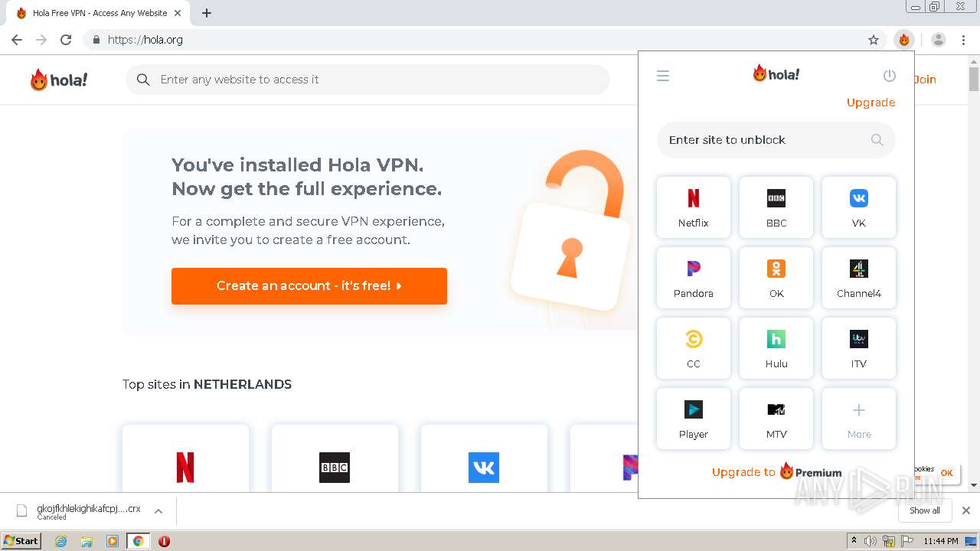Click the More plus tile
The height and width of the screenshot is (551, 980).
pyautogui.click(x=859, y=419)
